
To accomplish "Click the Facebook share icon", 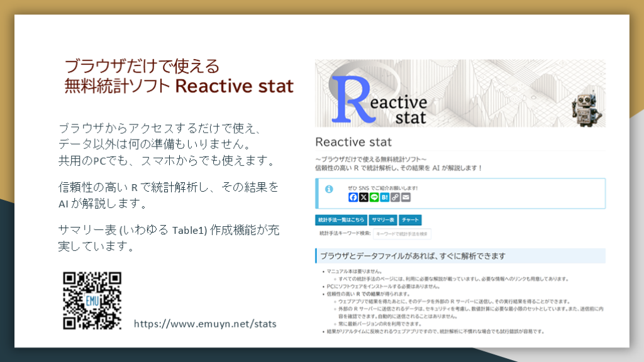I will (x=353, y=197).
